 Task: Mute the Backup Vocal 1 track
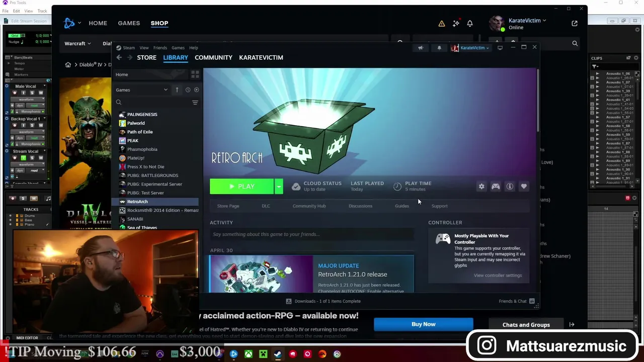pos(41,125)
